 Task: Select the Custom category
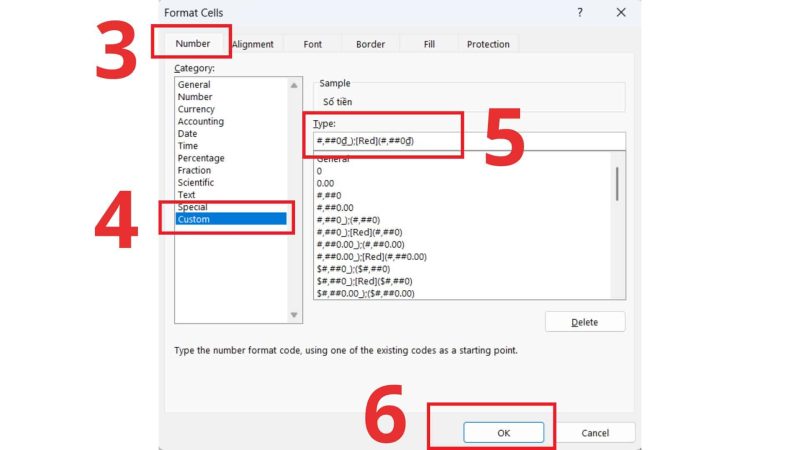point(231,219)
